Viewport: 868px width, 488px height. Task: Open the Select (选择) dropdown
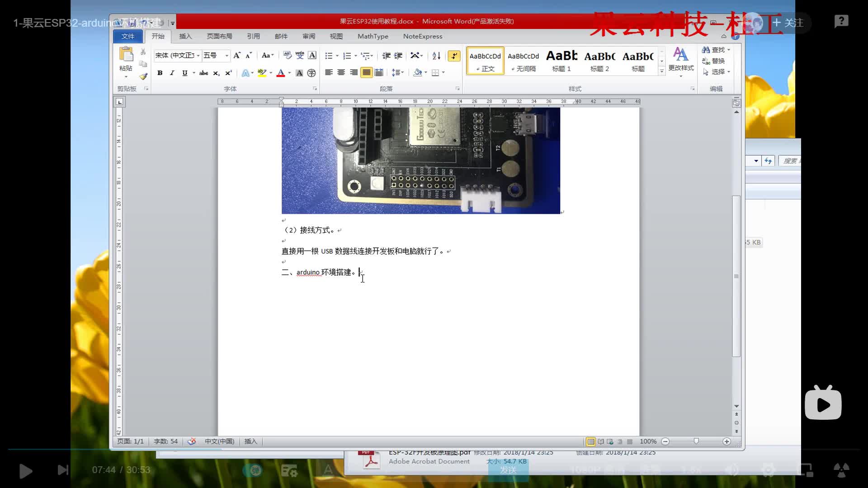(716, 72)
